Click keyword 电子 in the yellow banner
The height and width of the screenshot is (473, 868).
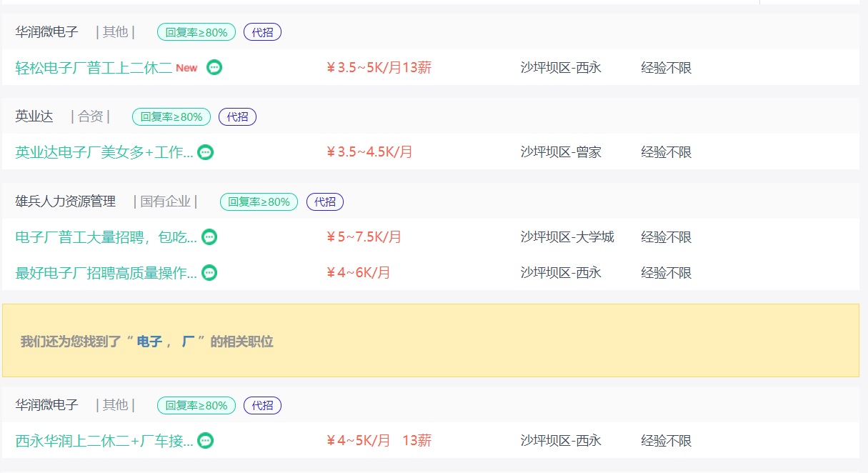149,342
